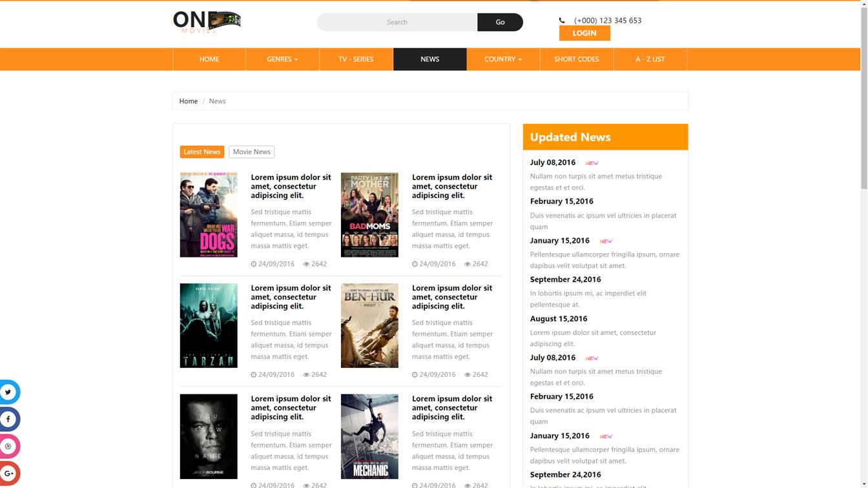Click the Go search button

500,22
